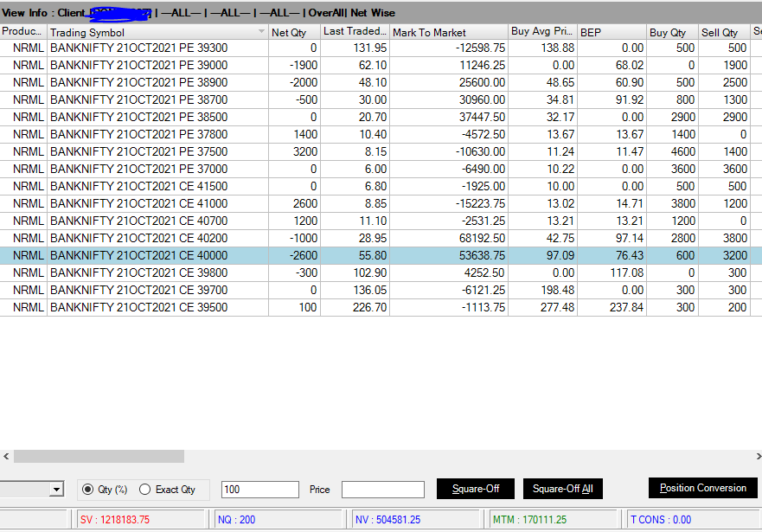Click the horizontal scrollbar thumb
The image size is (762, 532).
pyautogui.click(x=99, y=456)
